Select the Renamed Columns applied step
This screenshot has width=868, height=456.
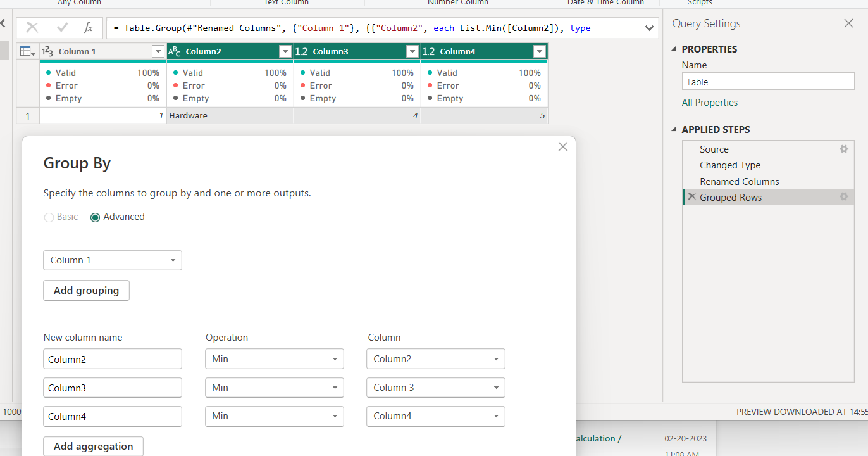(x=768, y=181)
